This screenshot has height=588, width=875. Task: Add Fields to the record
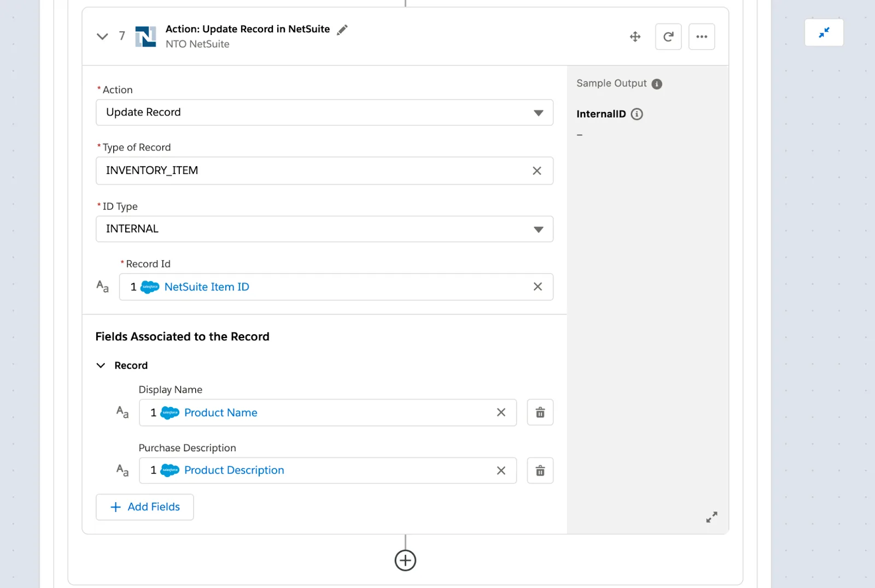click(x=144, y=507)
